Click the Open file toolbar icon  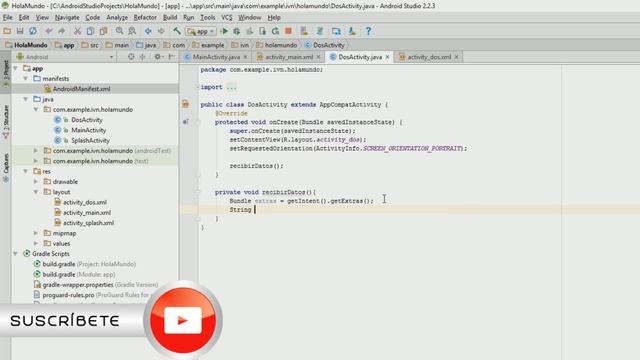[7, 31]
